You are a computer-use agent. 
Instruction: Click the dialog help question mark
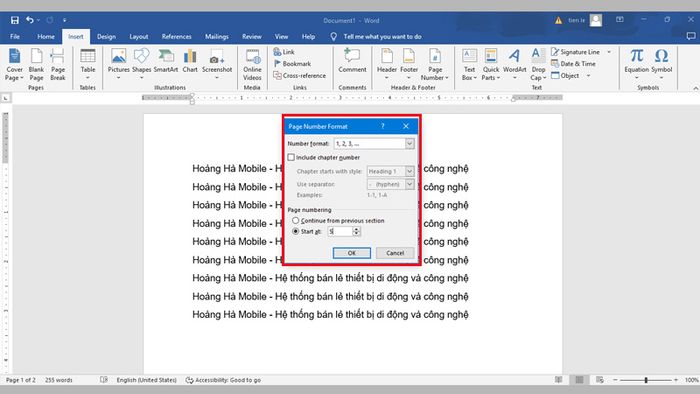coord(383,126)
